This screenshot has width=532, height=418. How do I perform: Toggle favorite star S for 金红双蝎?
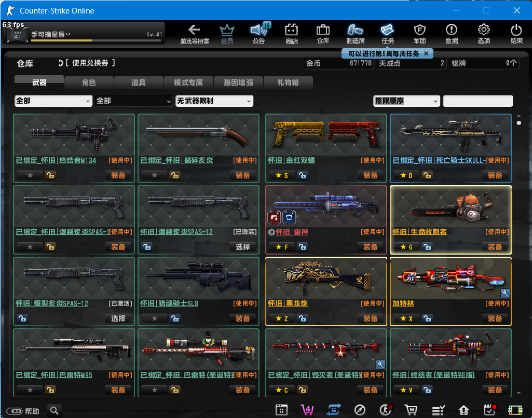(282, 175)
